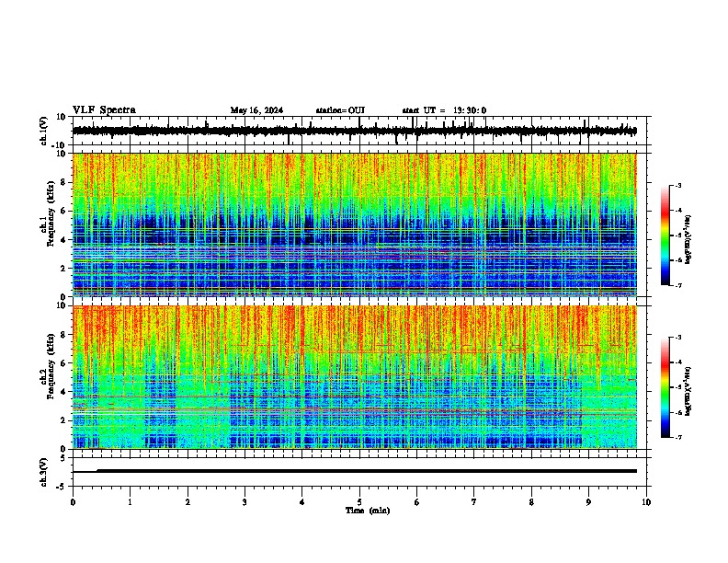Click the ch.1 colorbar log(PSD) label
This screenshot has height=563, width=728.
point(688,239)
